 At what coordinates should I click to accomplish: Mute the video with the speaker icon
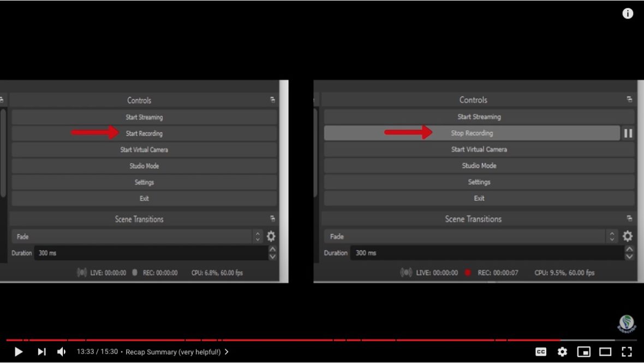[61, 352]
